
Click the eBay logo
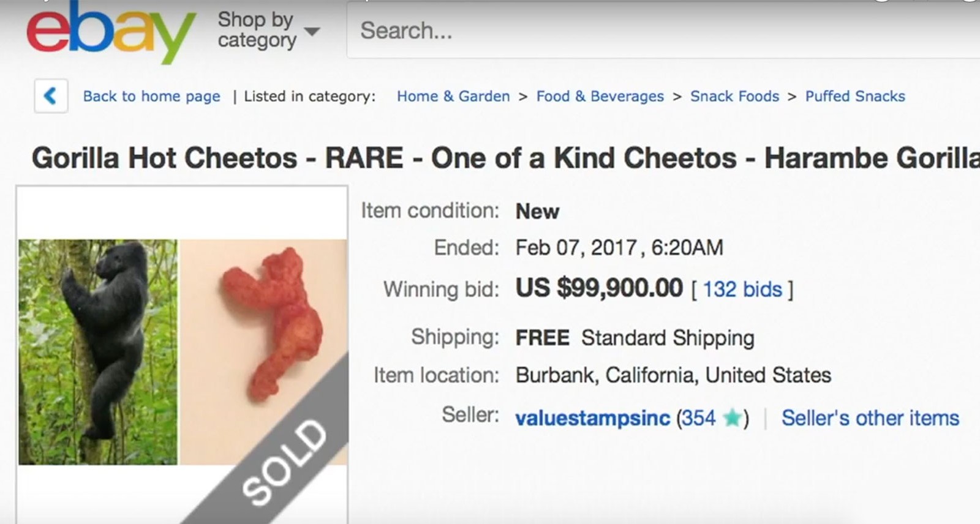pos(111,31)
